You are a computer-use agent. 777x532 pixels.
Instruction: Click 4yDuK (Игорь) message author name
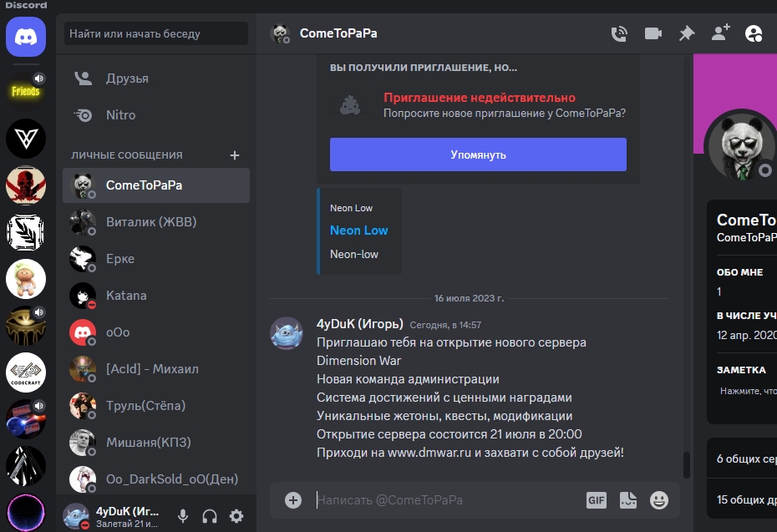click(360, 324)
